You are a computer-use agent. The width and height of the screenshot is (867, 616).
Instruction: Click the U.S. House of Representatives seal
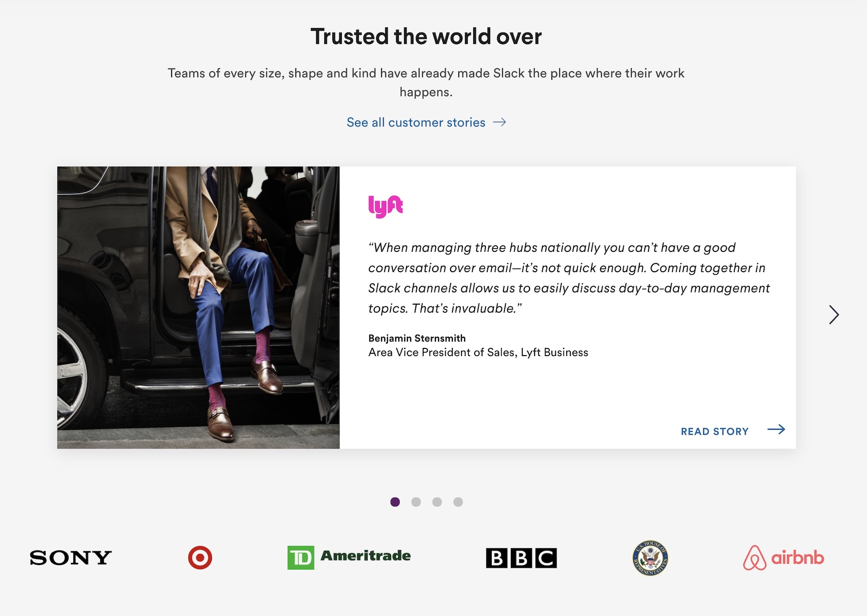click(x=650, y=558)
